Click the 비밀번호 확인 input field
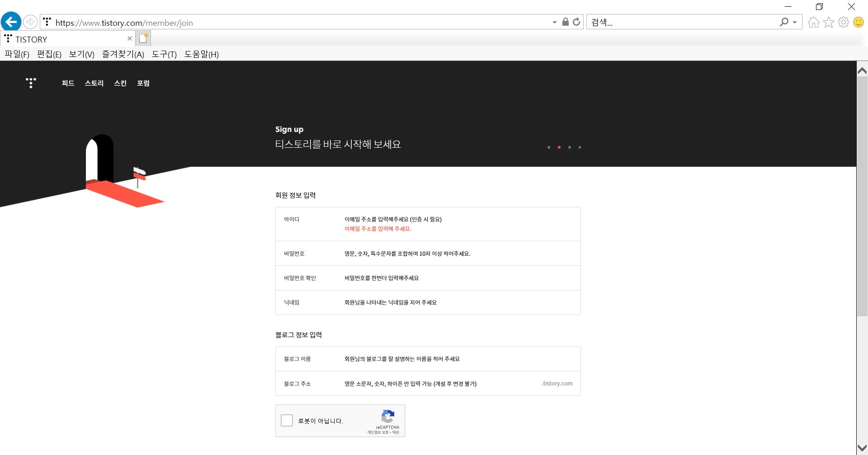The image size is (868, 455). click(458, 278)
